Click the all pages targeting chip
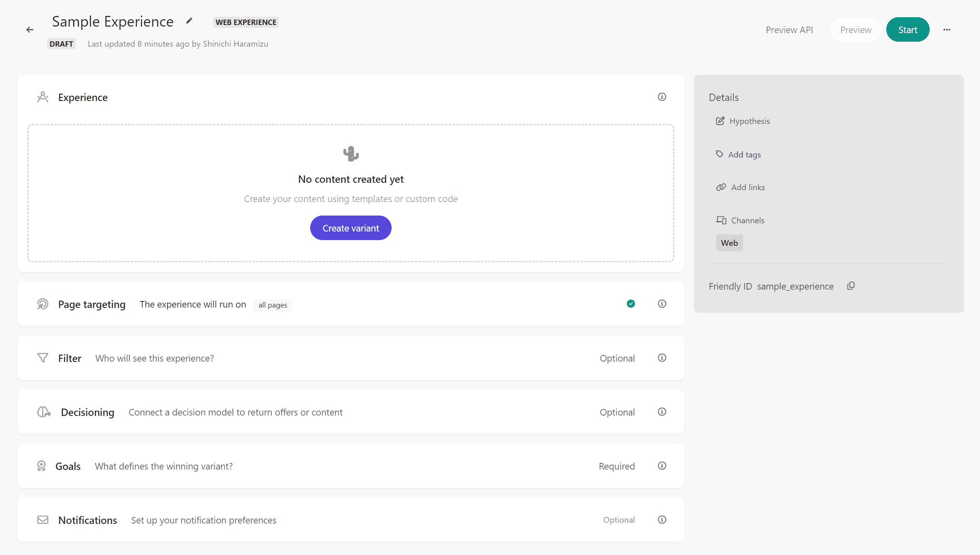980x555 pixels. 273,305
